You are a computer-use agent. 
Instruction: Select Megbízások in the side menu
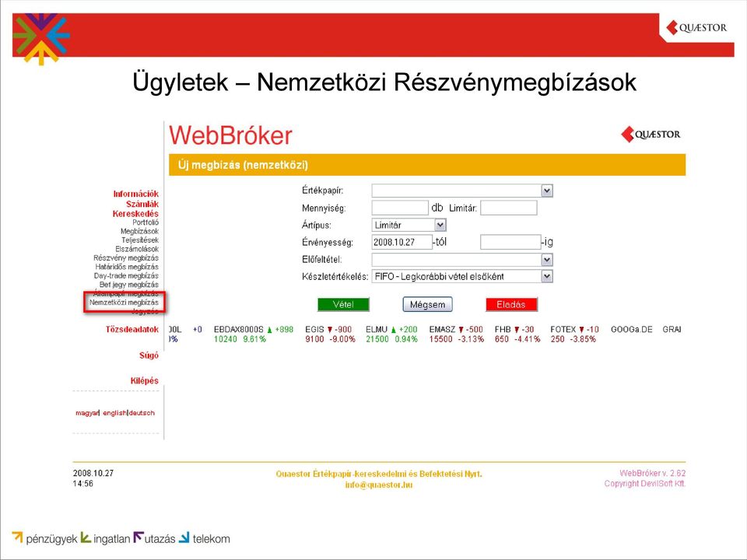(139, 231)
